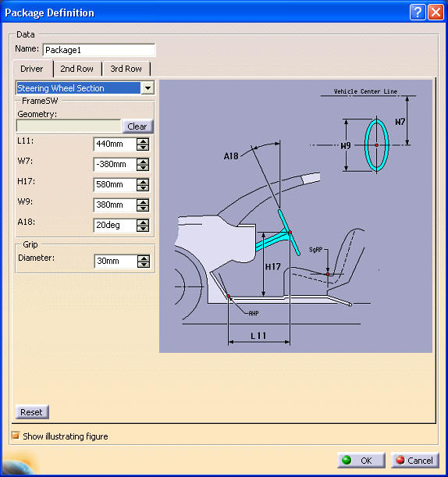The width and height of the screenshot is (448, 477).
Task: Open the Steering Wheel Section dropdown
Action: click(x=148, y=88)
